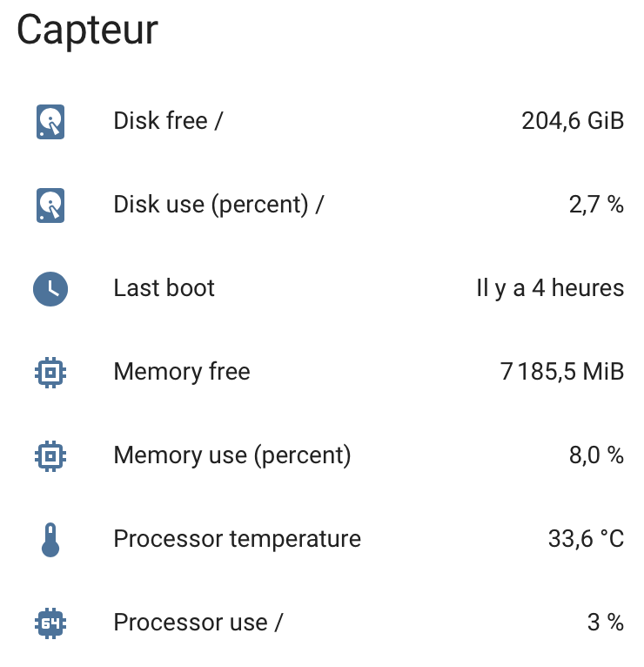Select the Memory free sensor label
This screenshot has height=667, width=644.
pyautogui.click(x=181, y=372)
